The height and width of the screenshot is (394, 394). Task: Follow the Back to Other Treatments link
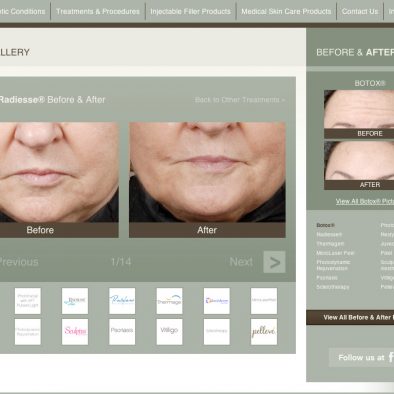(x=240, y=100)
